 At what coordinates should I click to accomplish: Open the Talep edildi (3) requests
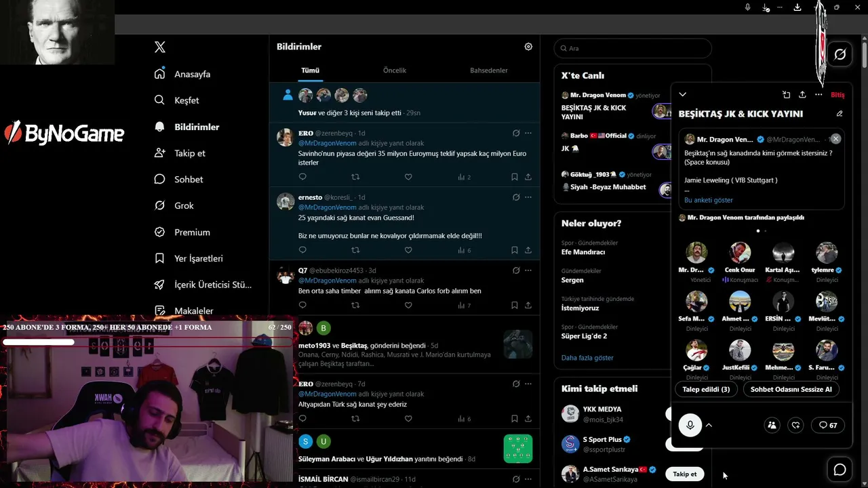coord(706,389)
